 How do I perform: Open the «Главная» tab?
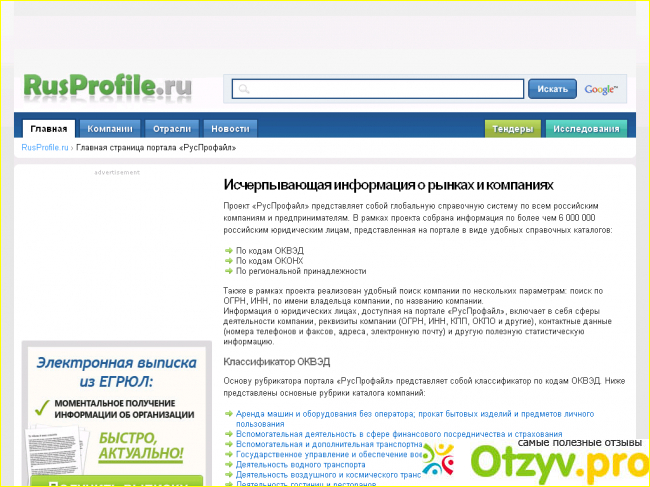click(x=49, y=129)
